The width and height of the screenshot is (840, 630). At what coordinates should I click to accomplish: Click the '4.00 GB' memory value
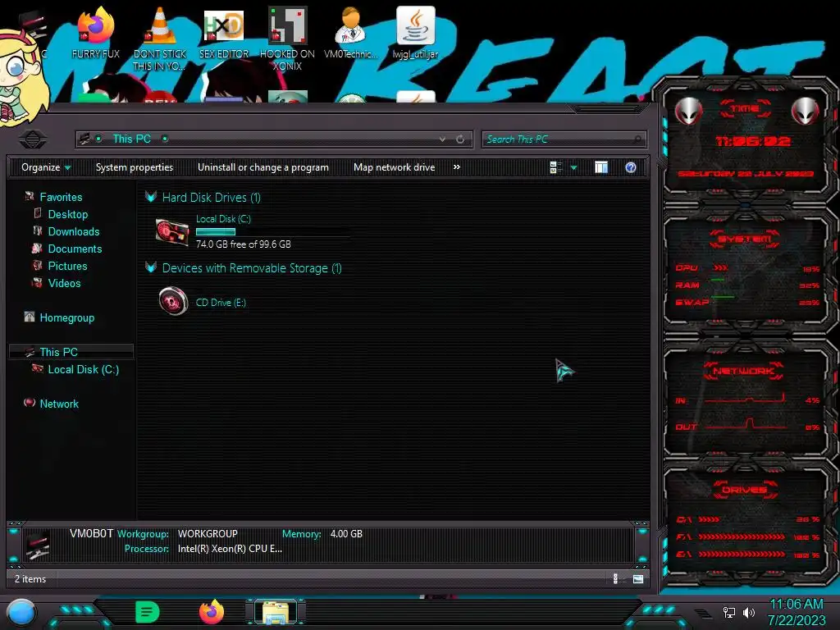pyautogui.click(x=346, y=533)
